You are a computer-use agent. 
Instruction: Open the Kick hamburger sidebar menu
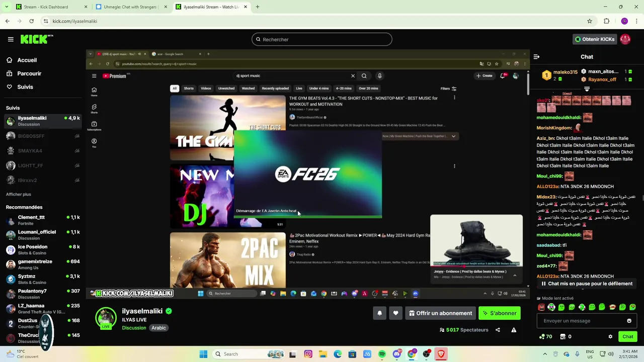pyautogui.click(x=11, y=39)
